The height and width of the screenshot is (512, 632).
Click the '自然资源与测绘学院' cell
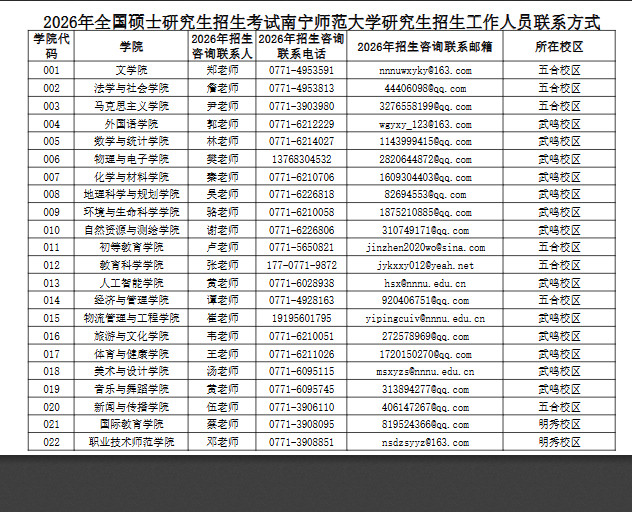(131, 230)
